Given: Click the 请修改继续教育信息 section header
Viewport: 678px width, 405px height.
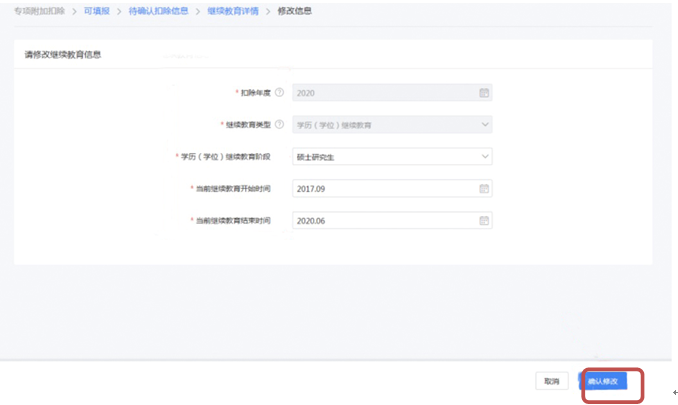Looking at the screenshot, I should point(62,54).
